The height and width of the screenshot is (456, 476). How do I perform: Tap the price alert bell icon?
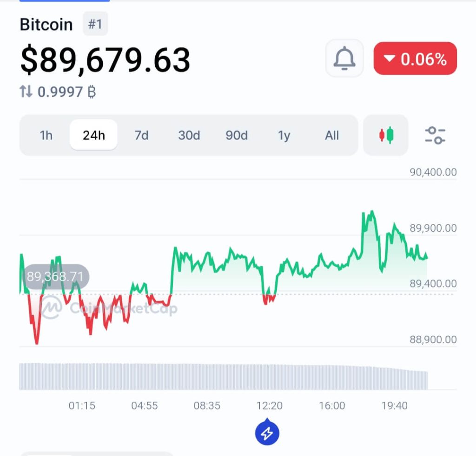(x=344, y=58)
